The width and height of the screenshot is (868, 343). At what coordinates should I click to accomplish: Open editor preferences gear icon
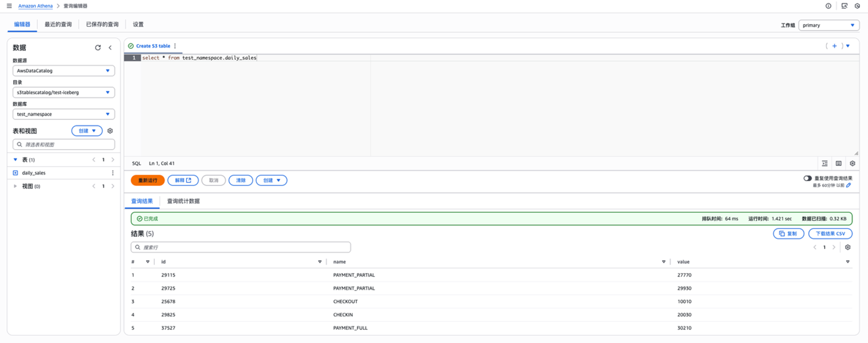[852, 163]
